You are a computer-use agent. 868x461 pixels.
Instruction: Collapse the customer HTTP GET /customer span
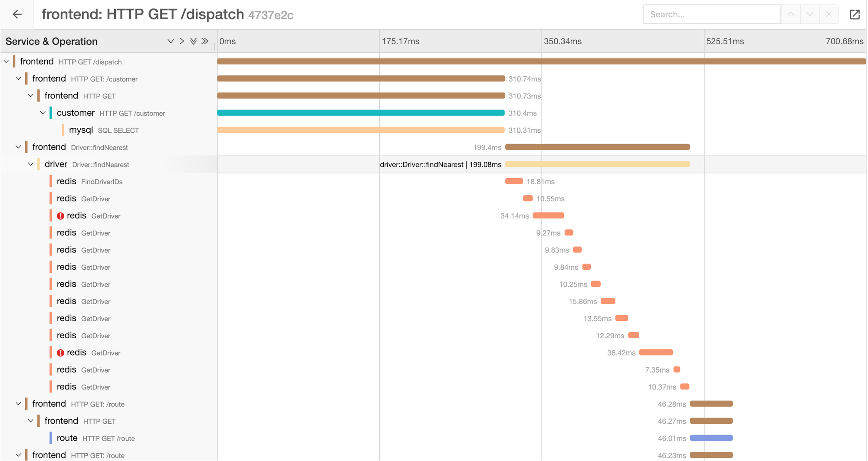coord(43,113)
